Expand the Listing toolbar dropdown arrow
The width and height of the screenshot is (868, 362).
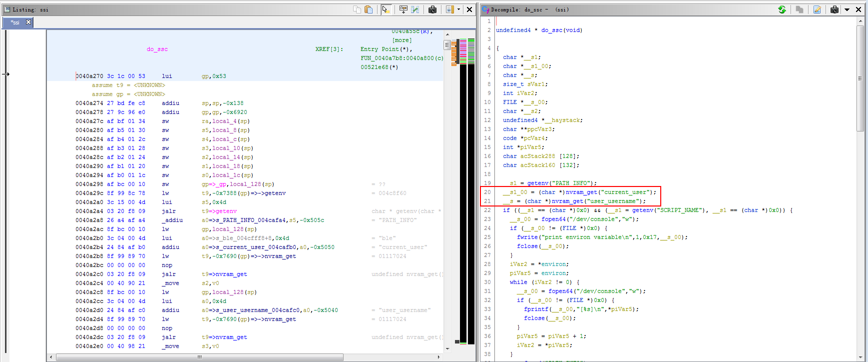[x=458, y=9]
